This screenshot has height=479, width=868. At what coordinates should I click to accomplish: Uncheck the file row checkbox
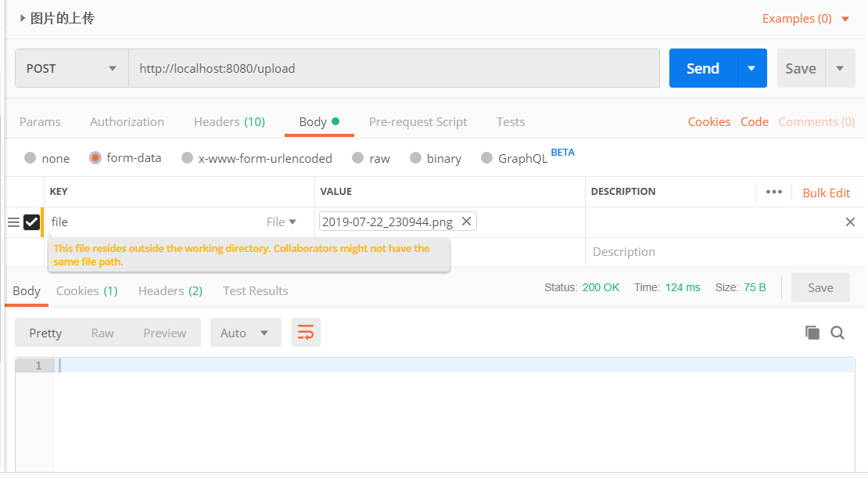(x=31, y=222)
